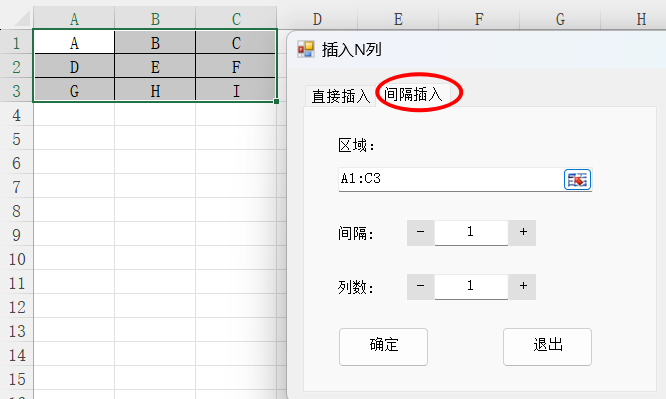This screenshot has height=399, width=666.
Task: Click the 确定 button
Action: [x=383, y=346]
